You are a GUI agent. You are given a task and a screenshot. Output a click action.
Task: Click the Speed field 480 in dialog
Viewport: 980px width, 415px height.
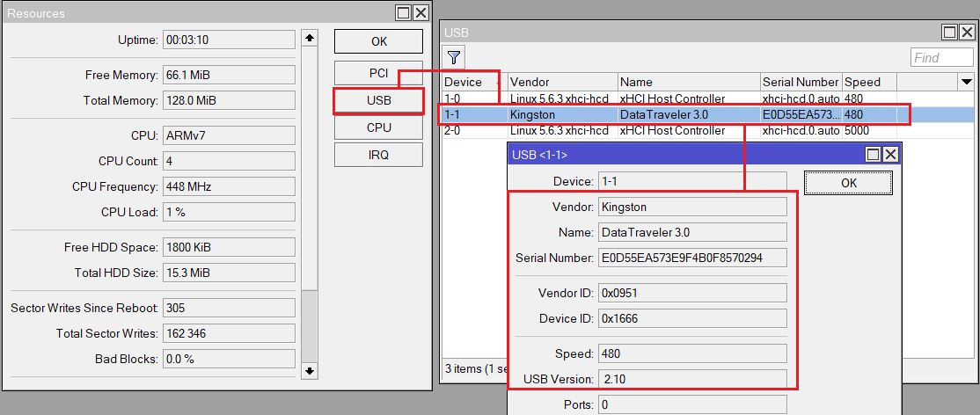(692, 353)
